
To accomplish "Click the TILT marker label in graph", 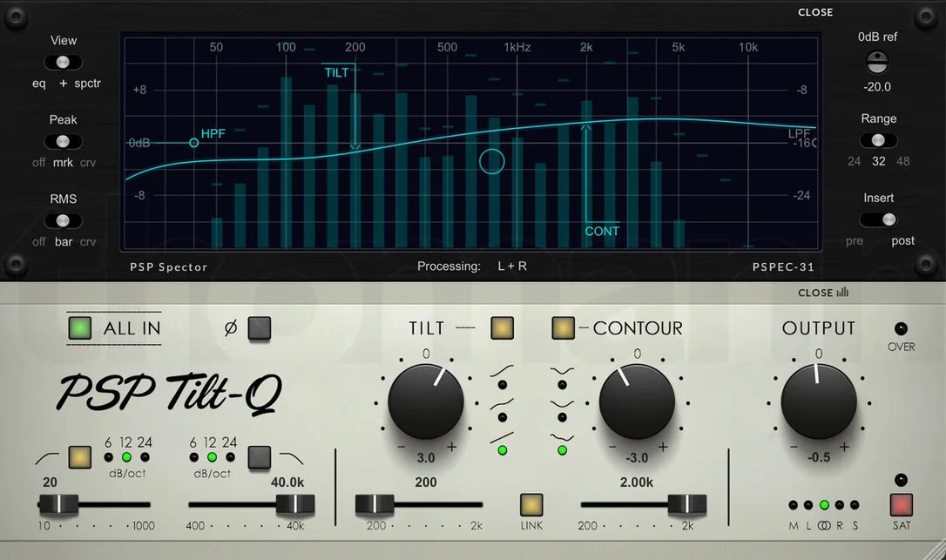I will coord(336,73).
